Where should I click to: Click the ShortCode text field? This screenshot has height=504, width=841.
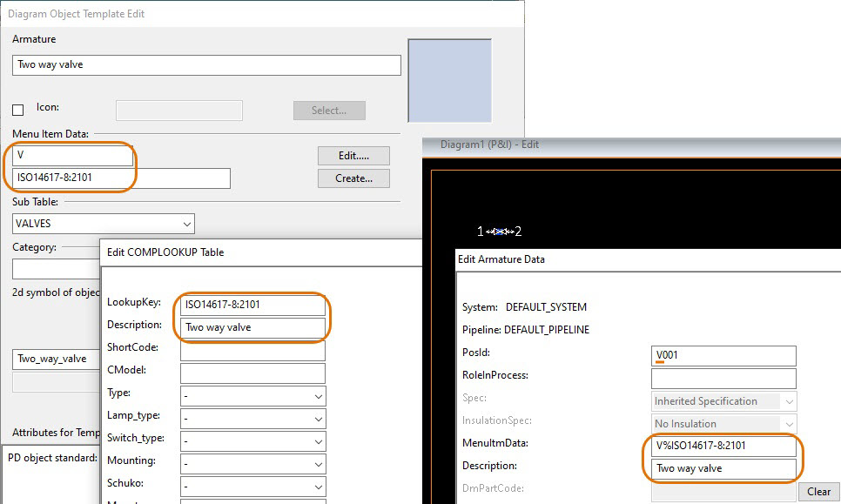(252, 350)
